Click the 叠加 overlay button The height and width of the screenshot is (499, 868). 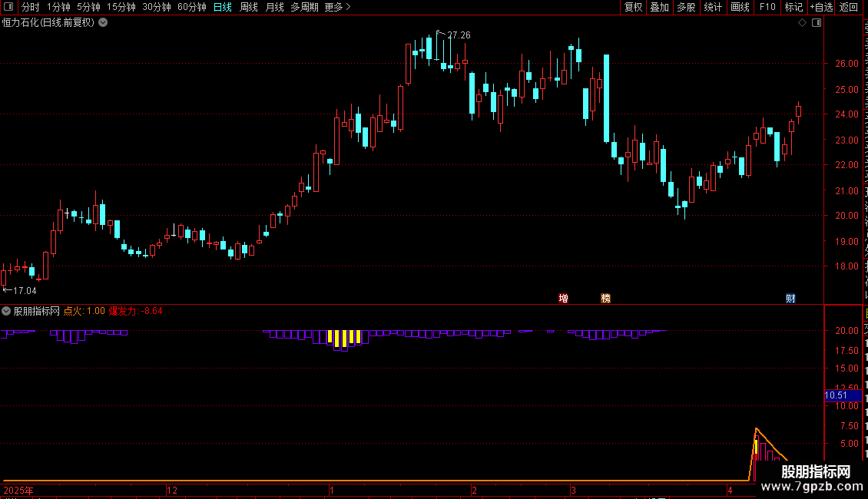[x=659, y=7]
